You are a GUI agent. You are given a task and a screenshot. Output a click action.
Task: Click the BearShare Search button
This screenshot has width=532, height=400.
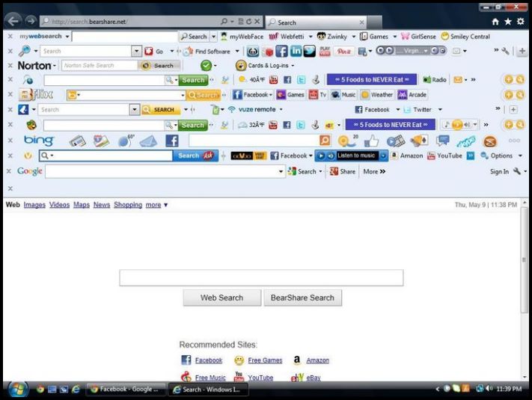point(302,298)
